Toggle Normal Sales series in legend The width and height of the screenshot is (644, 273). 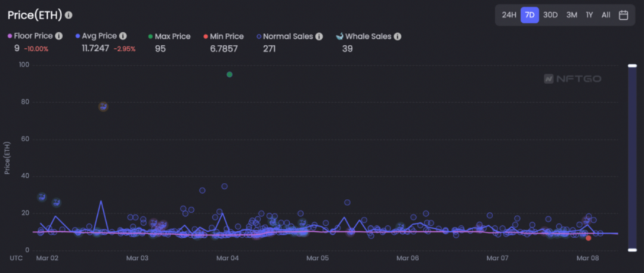click(x=285, y=36)
